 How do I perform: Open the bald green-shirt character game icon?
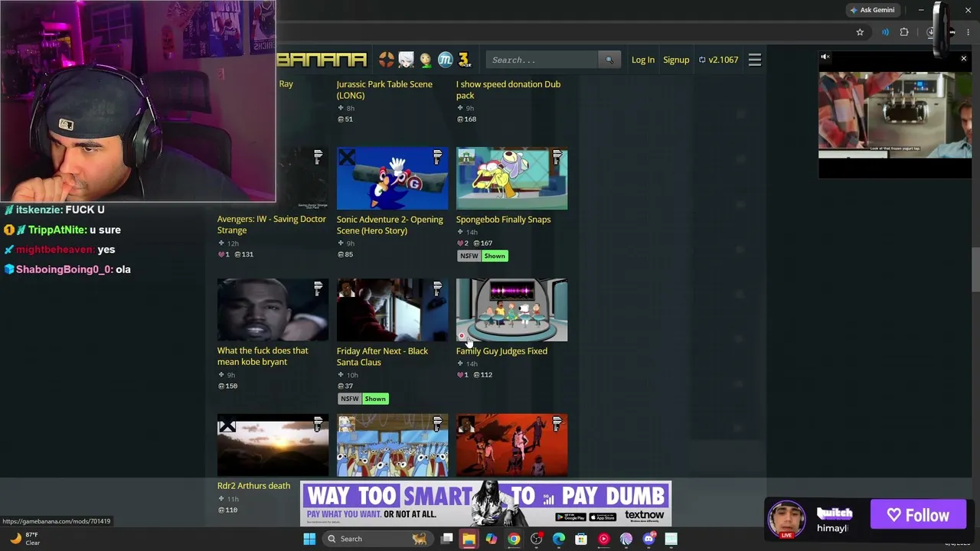tap(426, 60)
